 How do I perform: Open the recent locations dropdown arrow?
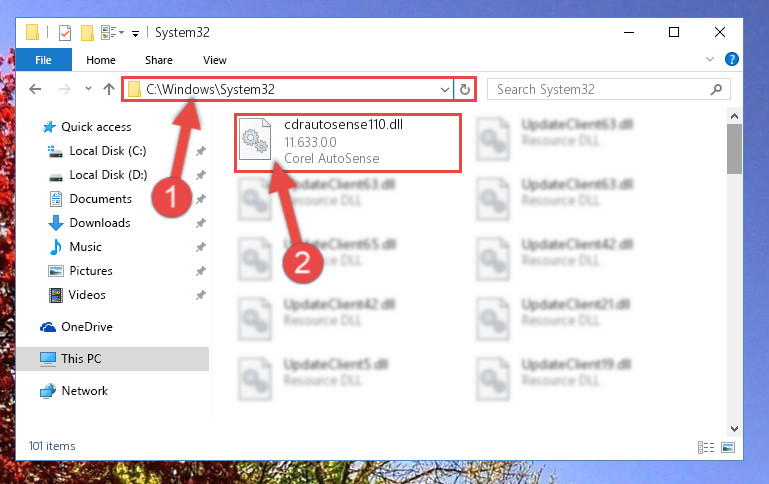(88, 89)
